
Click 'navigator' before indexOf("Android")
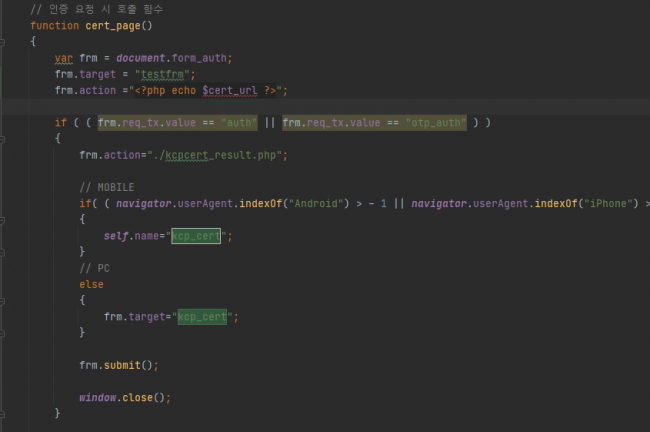point(143,204)
